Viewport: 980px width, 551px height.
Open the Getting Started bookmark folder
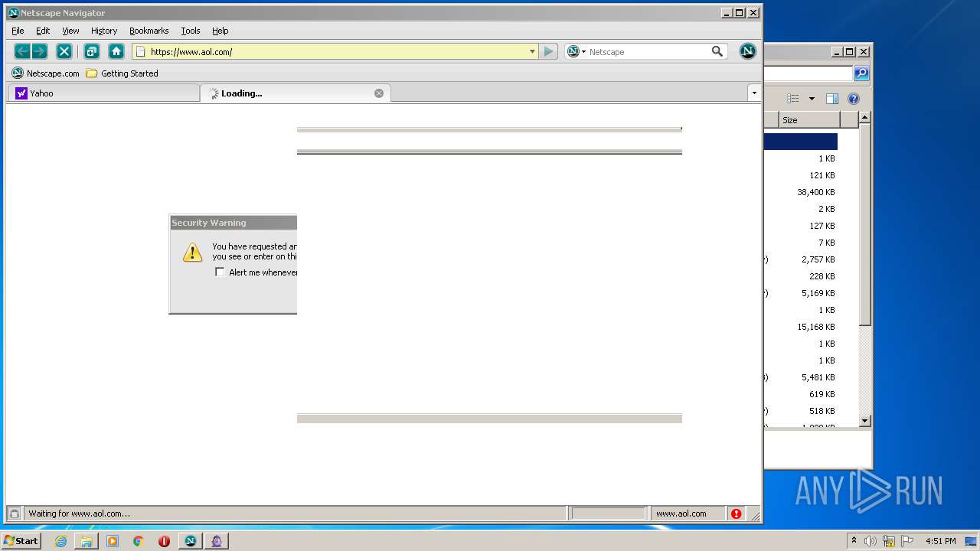(122, 73)
